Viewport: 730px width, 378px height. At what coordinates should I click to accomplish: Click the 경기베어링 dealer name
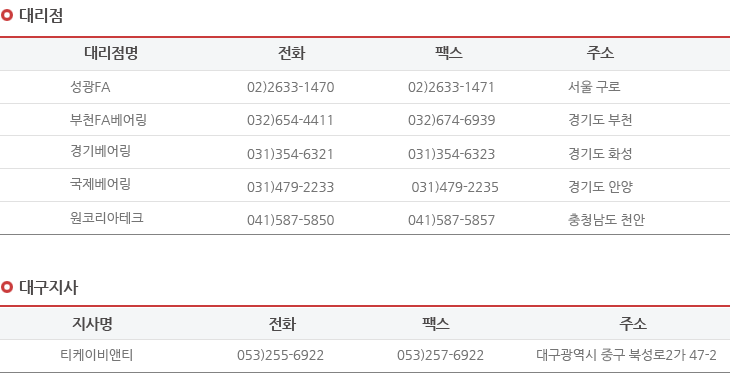point(100,151)
